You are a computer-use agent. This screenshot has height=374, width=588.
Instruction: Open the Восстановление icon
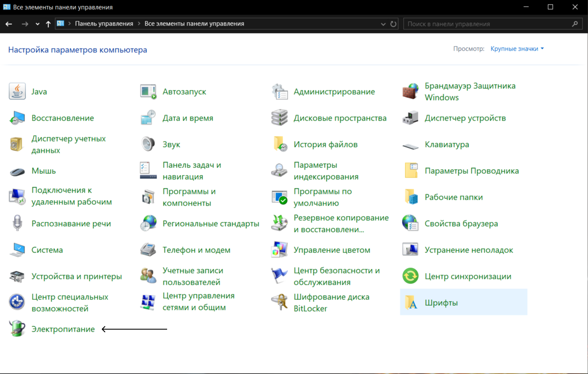(x=17, y=118)
